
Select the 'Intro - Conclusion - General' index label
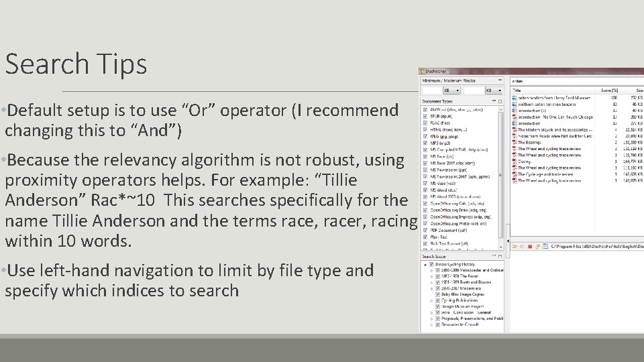point(466,312)
